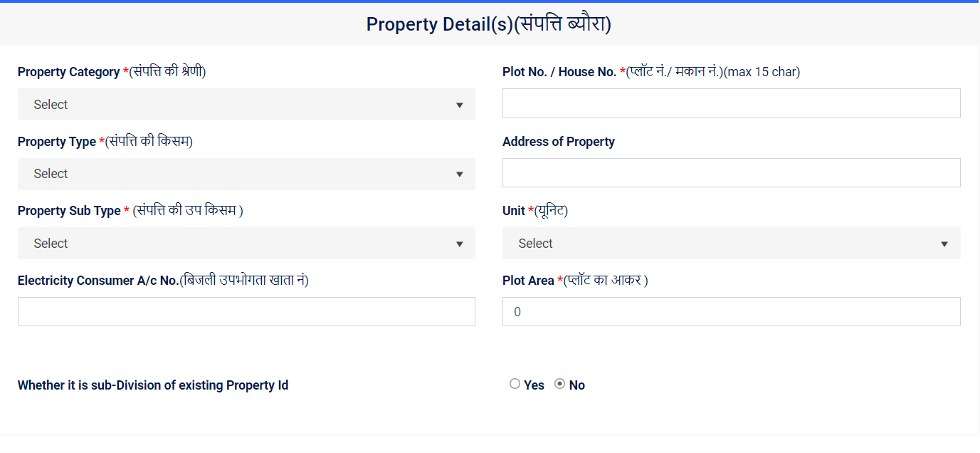980x453 pixels.
Task: Click the Yes radio label text
Action: pos(534,385)
